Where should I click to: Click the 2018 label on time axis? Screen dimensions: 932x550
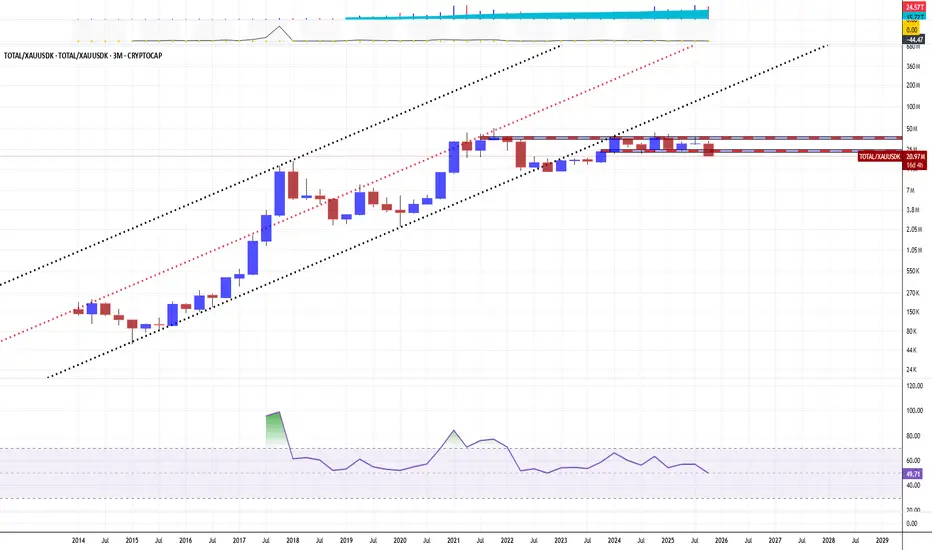(292, 541)
